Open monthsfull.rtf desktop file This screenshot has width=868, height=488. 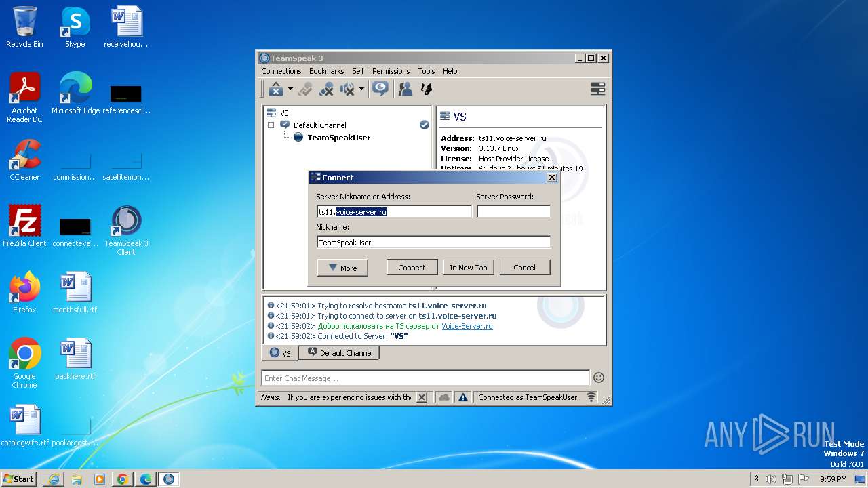tap(75, 293)
